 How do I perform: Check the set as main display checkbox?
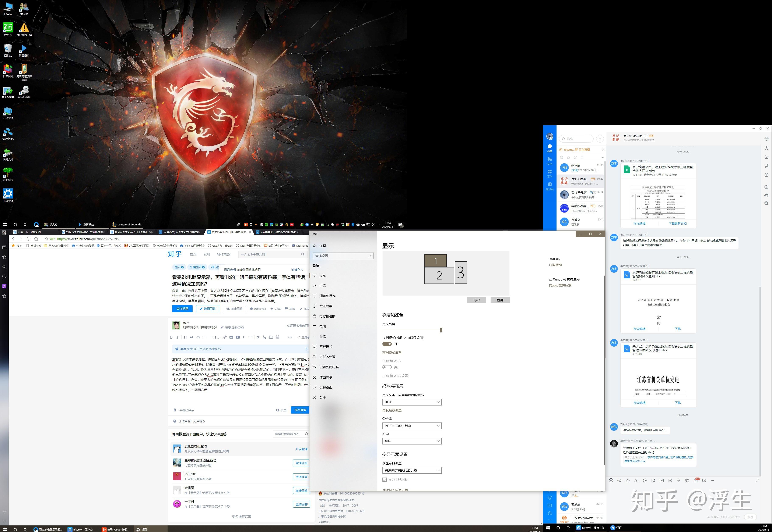384,479
